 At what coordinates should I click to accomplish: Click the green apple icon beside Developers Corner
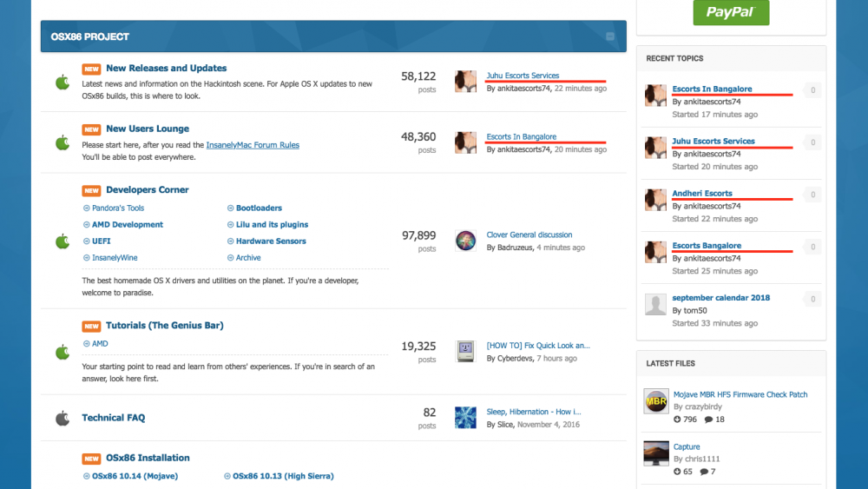coord(62,241)
